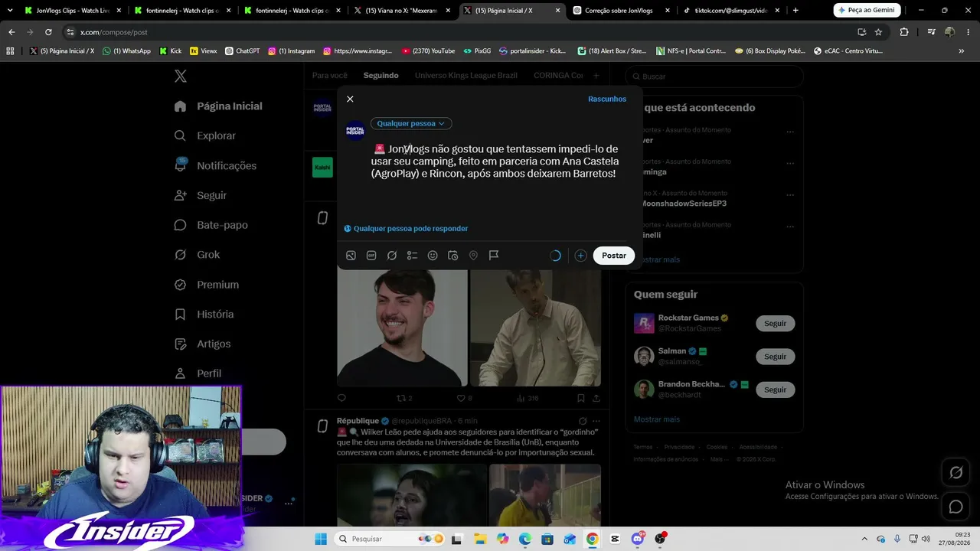Change who can reply: Qualquer pessoa pode responder
980x551 pixels.
click(x=406, y=229)
